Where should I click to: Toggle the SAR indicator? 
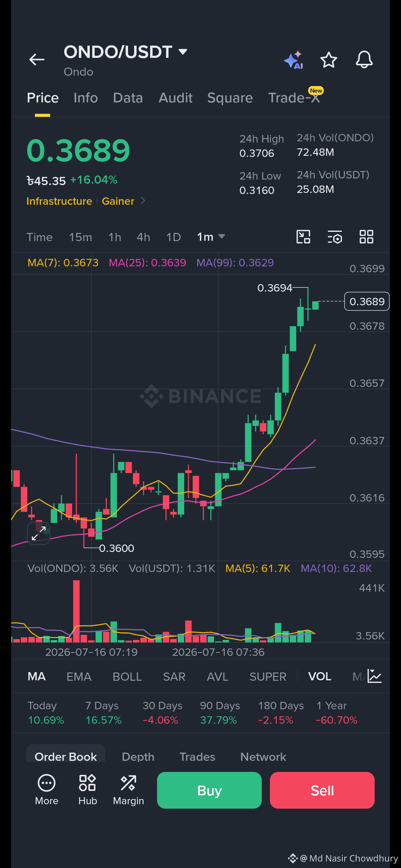(174, 677)
